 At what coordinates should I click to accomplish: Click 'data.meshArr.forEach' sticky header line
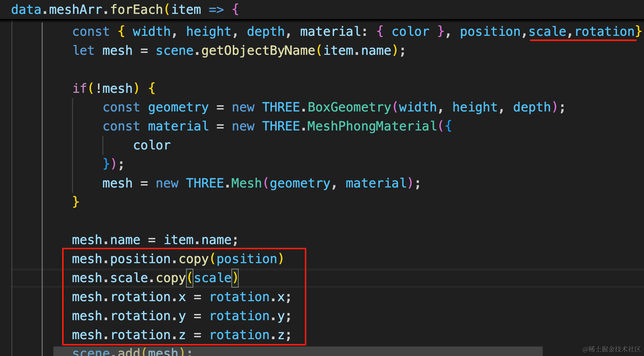pos(125,10)
